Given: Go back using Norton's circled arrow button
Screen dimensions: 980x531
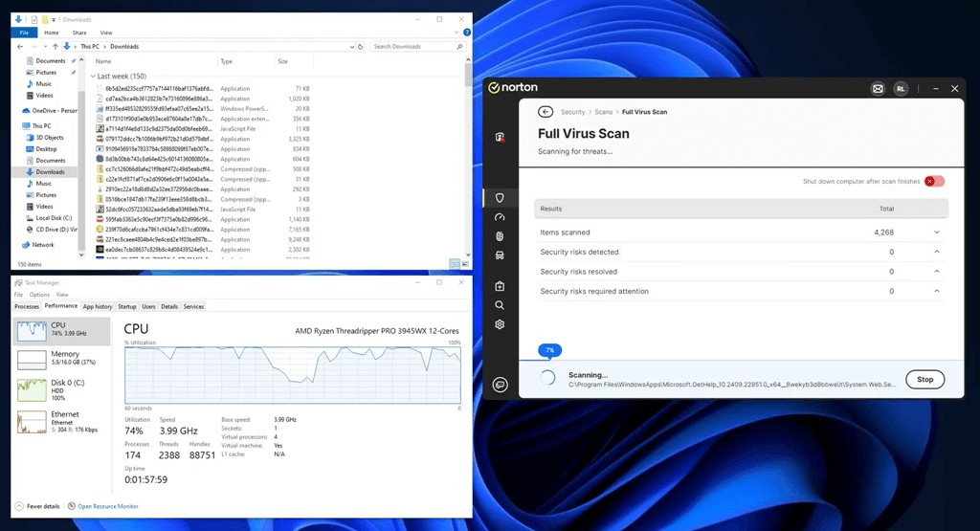Looking at the screenshot, I should click(545, 112).
